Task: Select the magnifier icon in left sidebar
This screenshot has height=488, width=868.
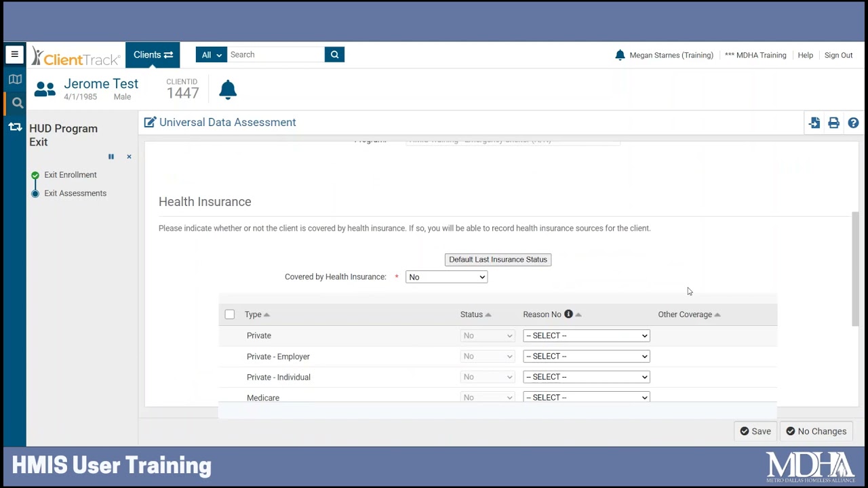Action: pos(18,103)
